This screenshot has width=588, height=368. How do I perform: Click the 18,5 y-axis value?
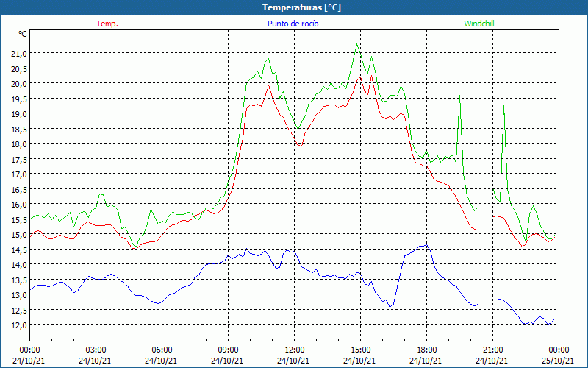[19, 130]
